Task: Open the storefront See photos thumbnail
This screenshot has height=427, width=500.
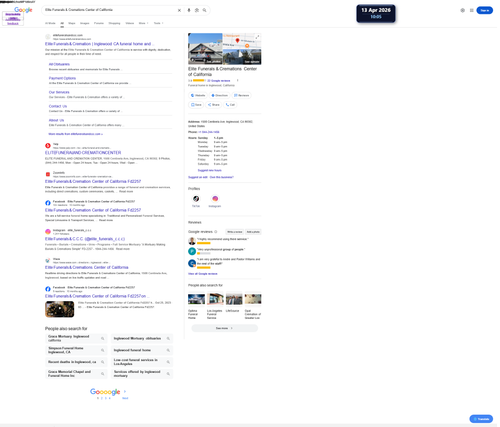Action: tap(205, 49)
